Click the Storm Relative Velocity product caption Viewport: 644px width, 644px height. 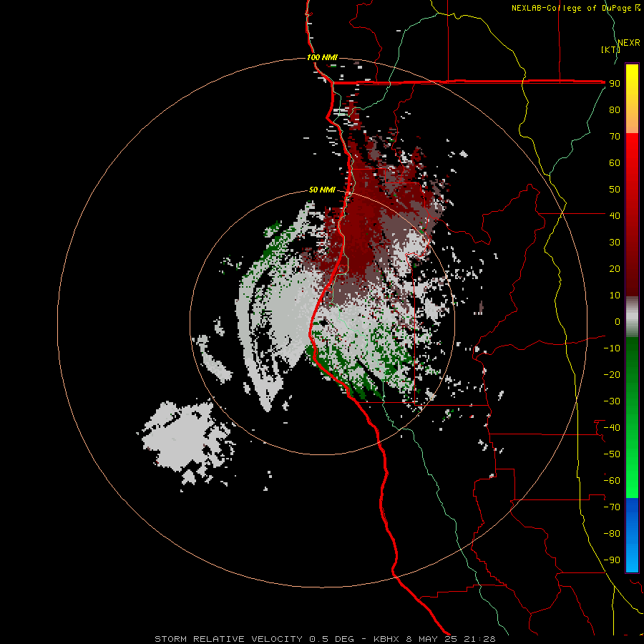pos(325,639)
